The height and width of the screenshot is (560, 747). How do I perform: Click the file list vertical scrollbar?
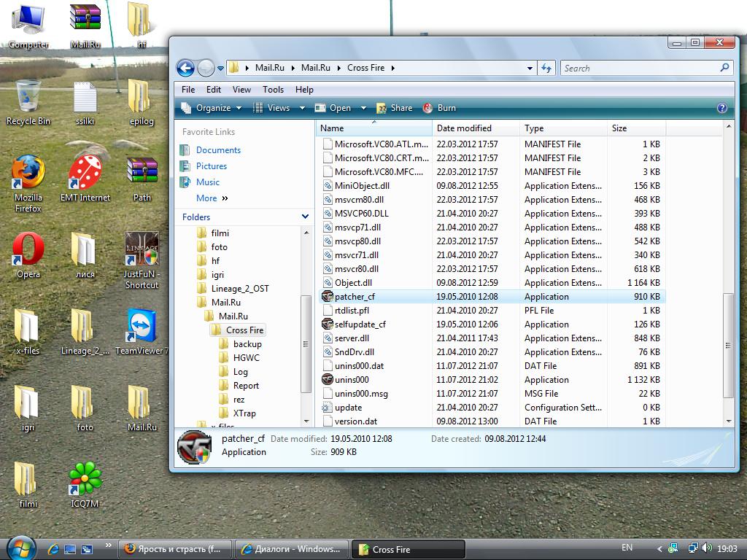coord(728,345)
